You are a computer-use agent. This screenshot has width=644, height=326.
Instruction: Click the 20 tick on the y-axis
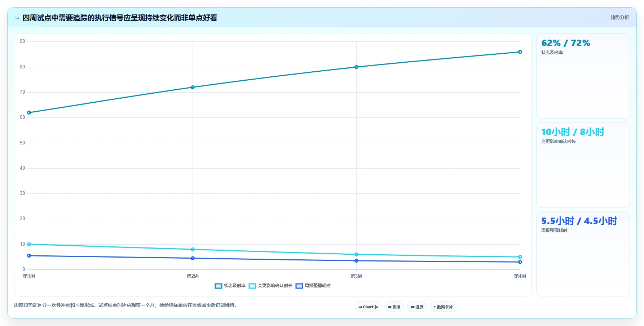point(22,219)
